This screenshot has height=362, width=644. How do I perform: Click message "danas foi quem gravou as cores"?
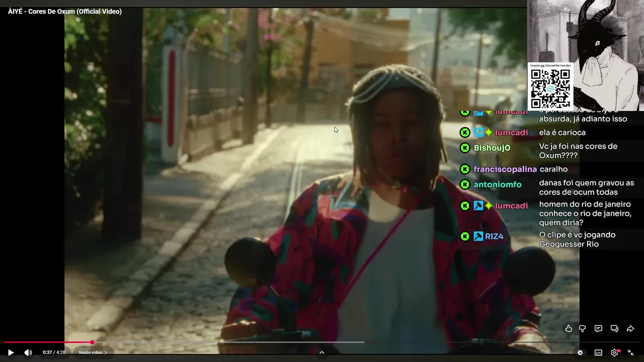[587, 188]
